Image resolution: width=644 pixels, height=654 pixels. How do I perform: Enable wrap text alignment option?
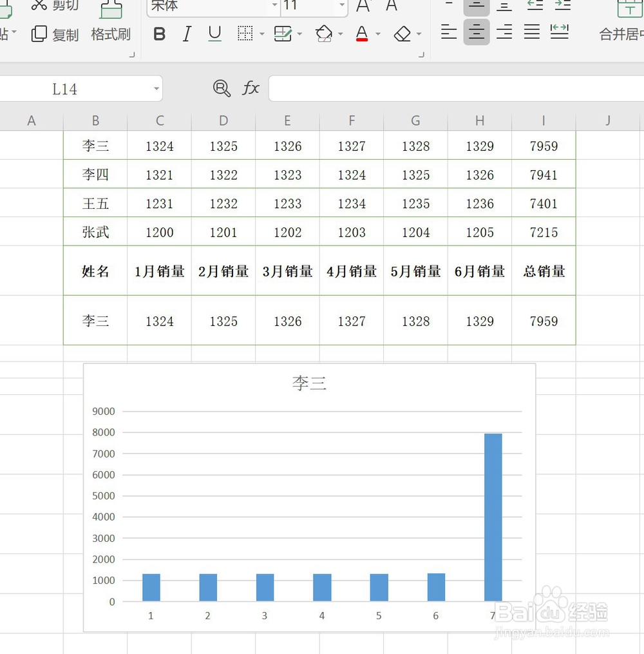(559, 31)
